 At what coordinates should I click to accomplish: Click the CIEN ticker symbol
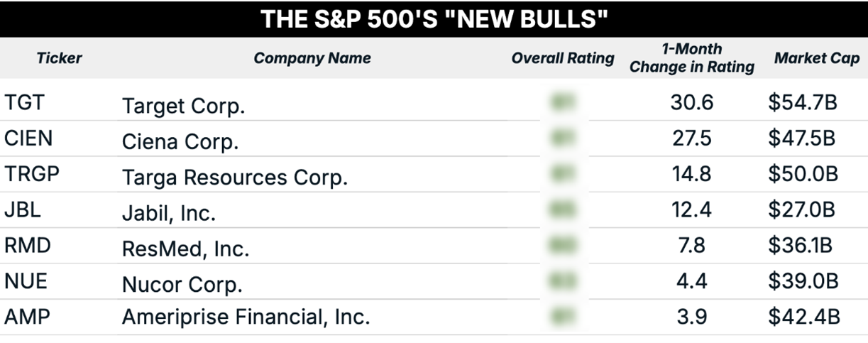(28, 138)
